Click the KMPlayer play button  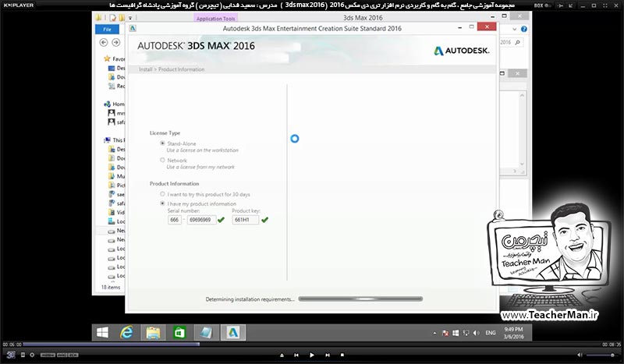pyautogui.click(x=312, y=355)
